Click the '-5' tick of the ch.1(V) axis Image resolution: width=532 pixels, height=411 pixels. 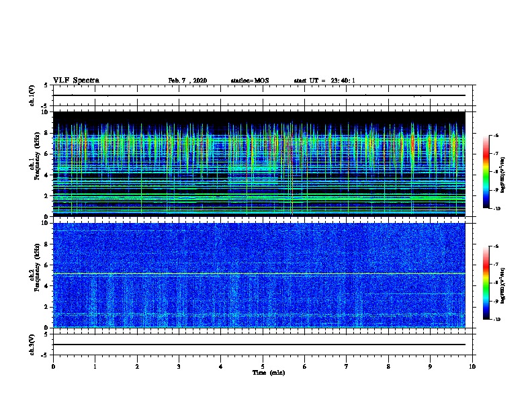click(45, 106)
